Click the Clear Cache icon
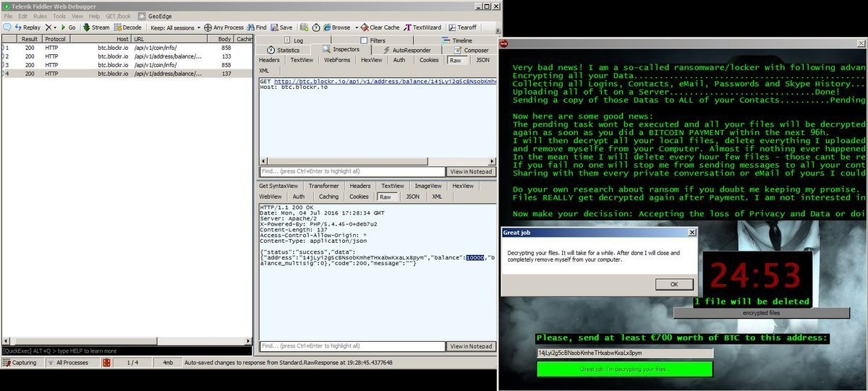Viewport: 868px width, 391px height. click(x=364, y=27)
